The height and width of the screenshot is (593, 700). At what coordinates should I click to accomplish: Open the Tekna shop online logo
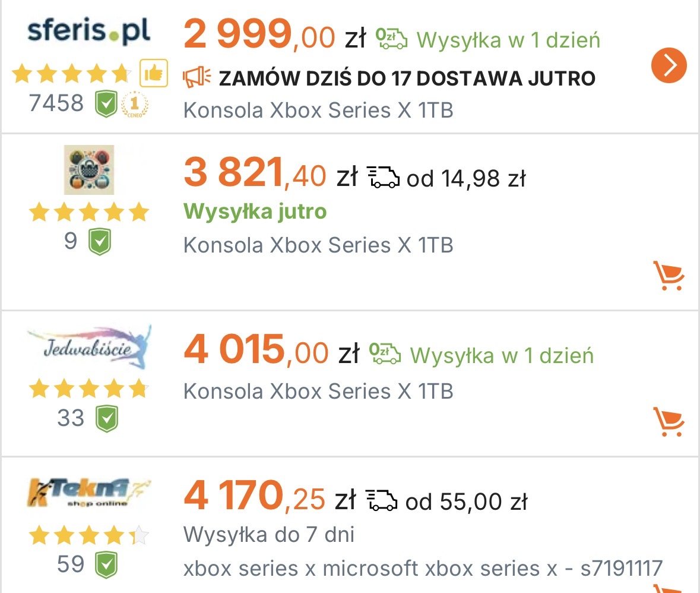pos(88,494)
